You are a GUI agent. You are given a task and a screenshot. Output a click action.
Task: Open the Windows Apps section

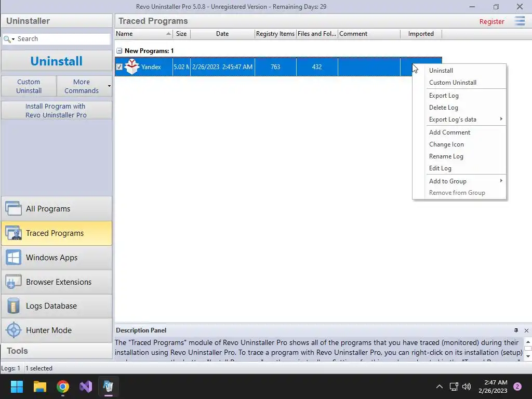tap(56, 258)
